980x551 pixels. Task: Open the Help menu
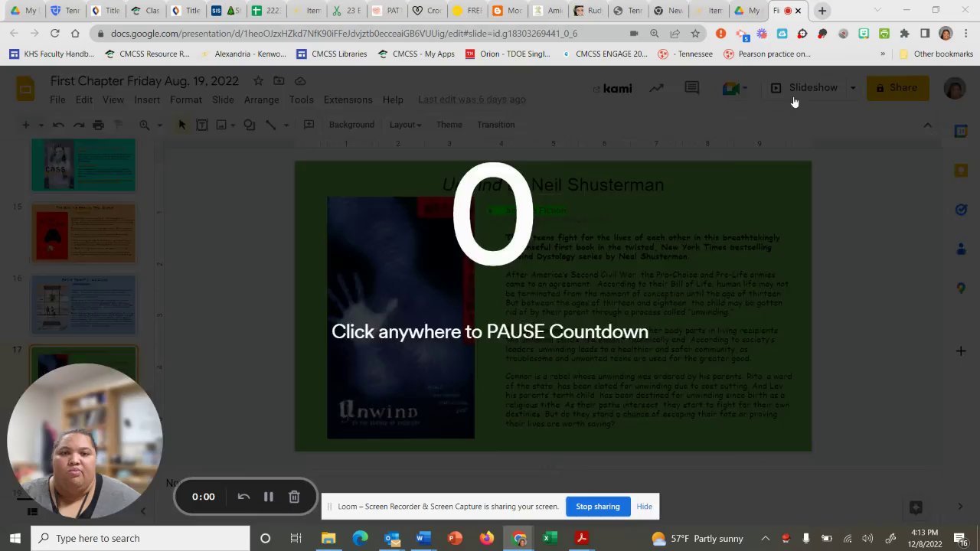click(x=393, y=99)
